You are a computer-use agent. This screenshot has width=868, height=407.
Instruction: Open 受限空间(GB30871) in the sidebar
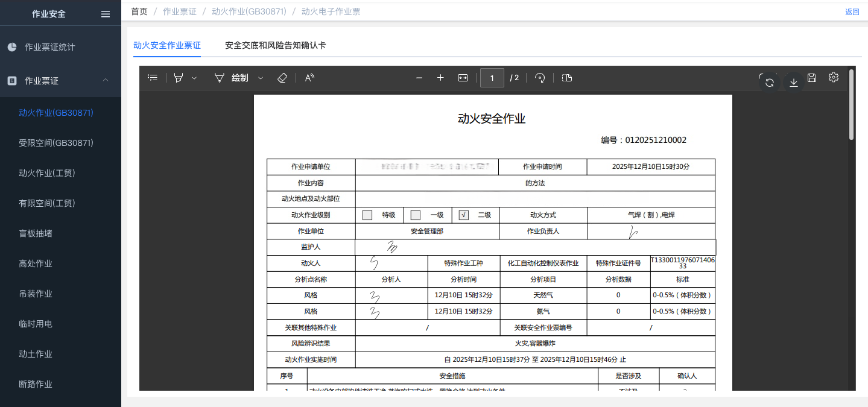56,143
